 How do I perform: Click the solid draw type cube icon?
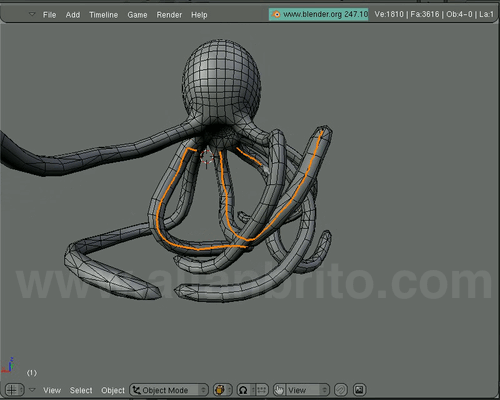(x=220, y=390)
